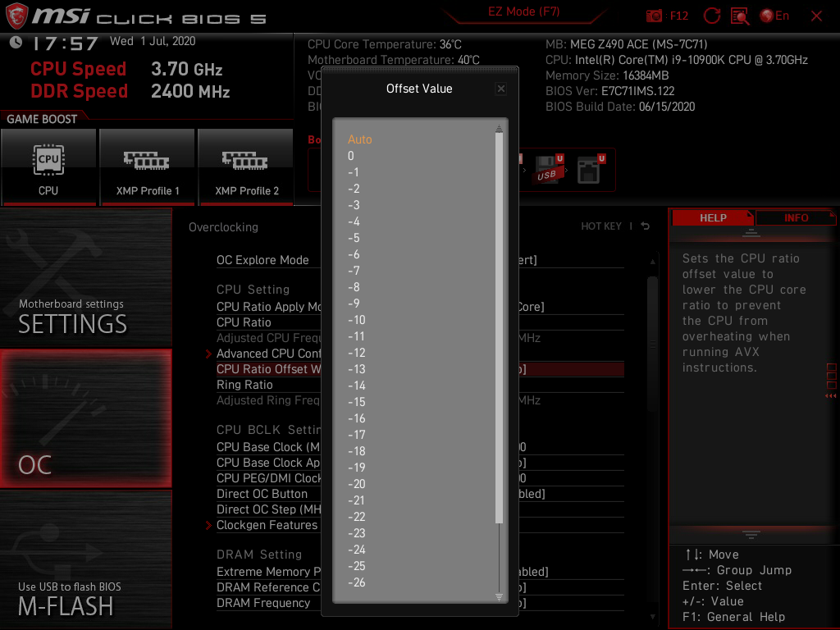Expand Clockgen Features
The height and width of the screenshot is (630, 840).
pyautogui.click(x=264, y=525)
